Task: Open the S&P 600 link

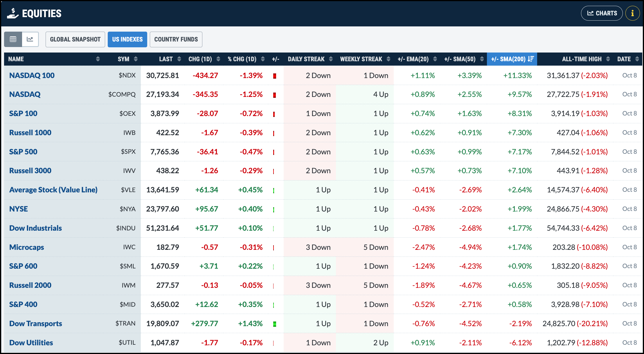Action: [23, 266]
